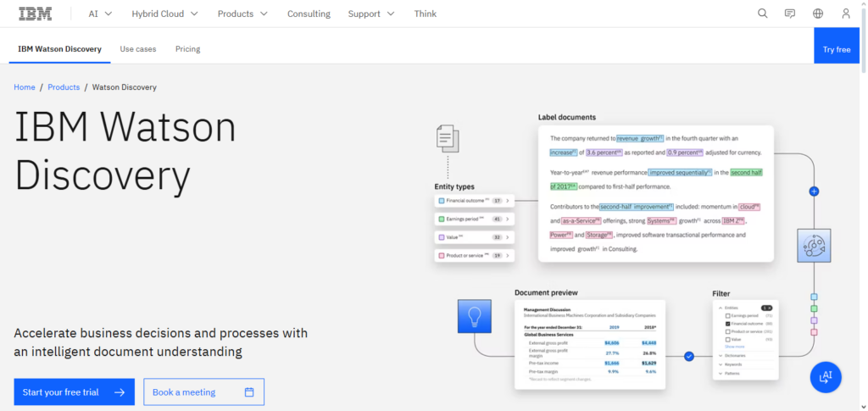
Task: Switch to the Pricing tab
Action: pyautogui.click(x=187, y=48)
